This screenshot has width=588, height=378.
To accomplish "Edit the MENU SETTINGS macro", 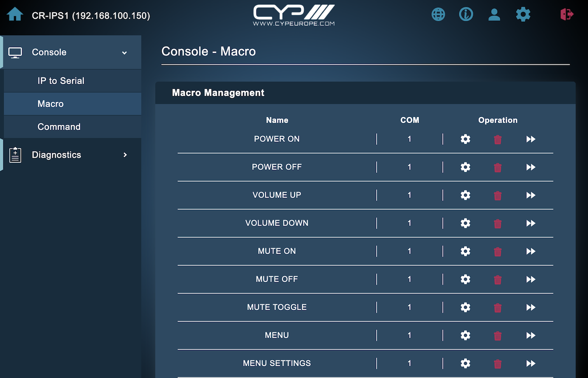I will [x=465, y=364].
